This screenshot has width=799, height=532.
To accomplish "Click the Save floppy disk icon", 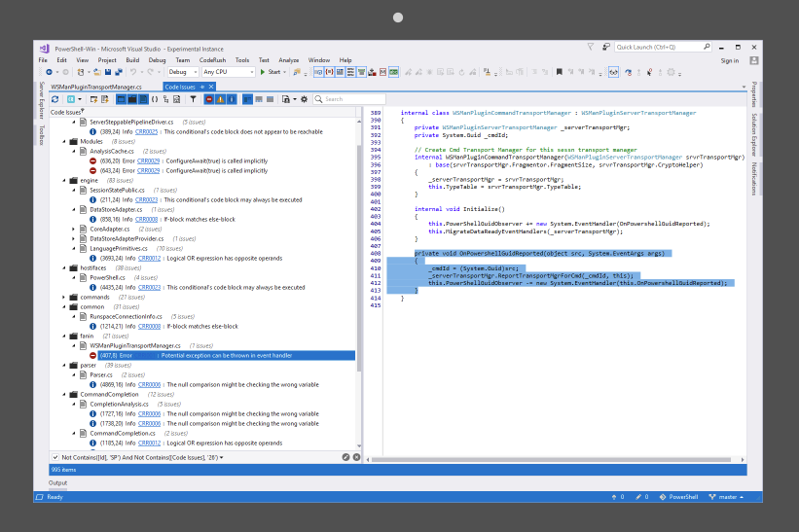I will coord(108,72).
